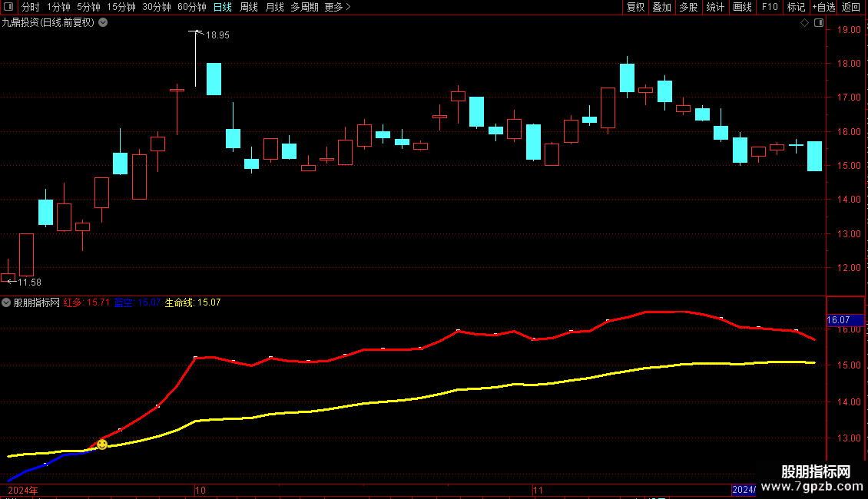
Task: Open F10 company info
Action: click(770, 7)
